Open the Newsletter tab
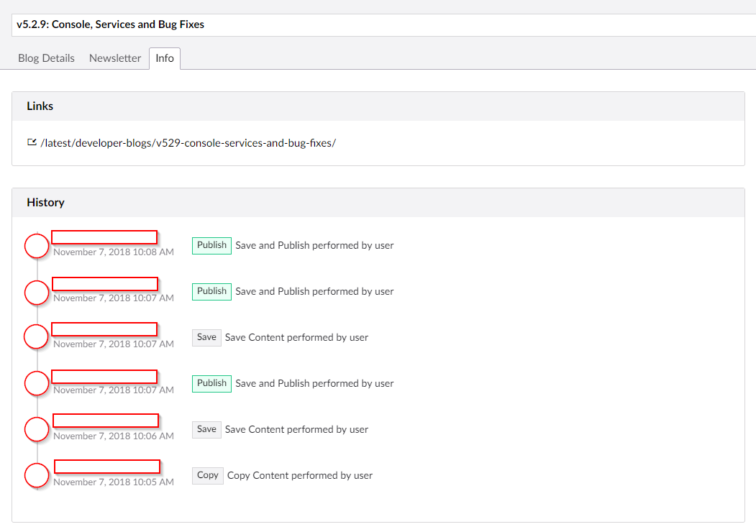 coord(115,58)
